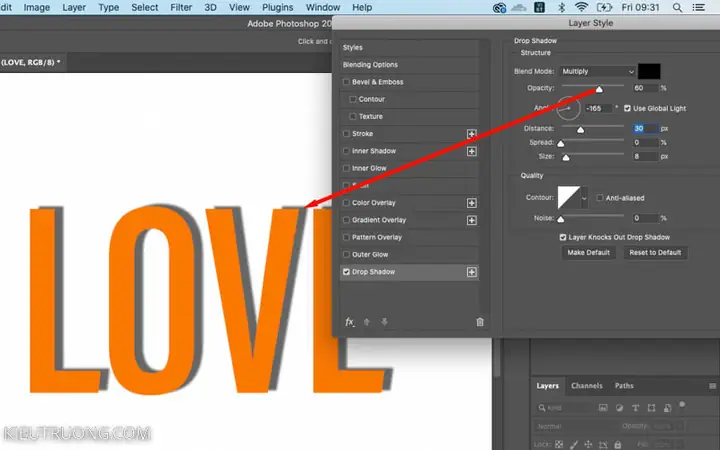Filter layers by type layers icon

[x=636, y=408]
